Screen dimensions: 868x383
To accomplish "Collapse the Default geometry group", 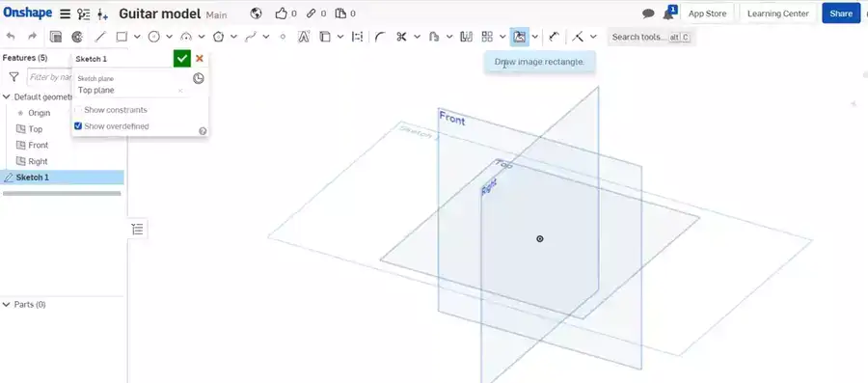I will coord(6,96).
